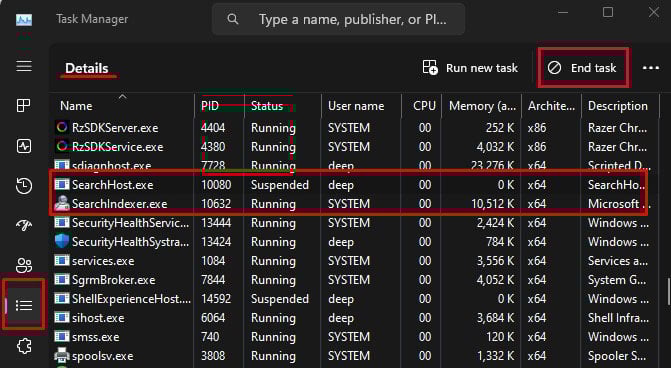Image resolution: width=671 pixels, height=368 pixels.
Task: Click the Task Manager app icon
Action: point(24,20)
